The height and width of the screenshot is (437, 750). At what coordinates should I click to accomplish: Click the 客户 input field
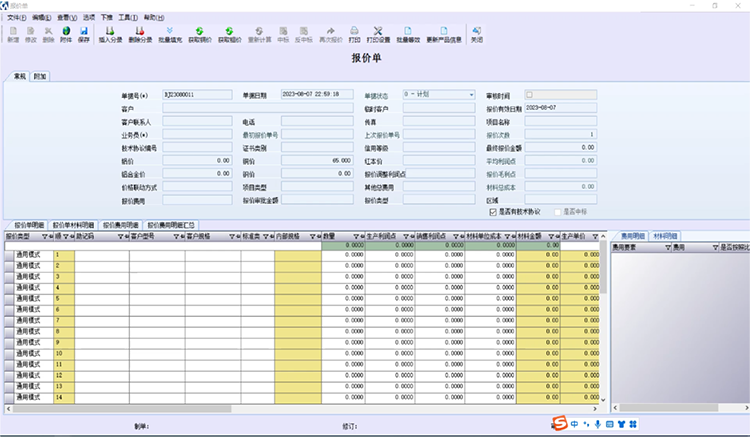coord(258,108)
